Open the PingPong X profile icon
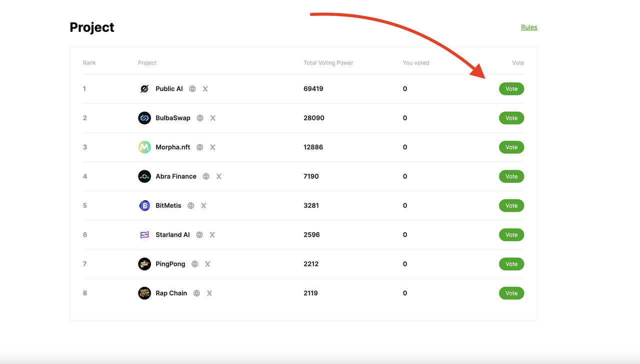The height and width of the screenshot is (364, 640). point(207,264)
